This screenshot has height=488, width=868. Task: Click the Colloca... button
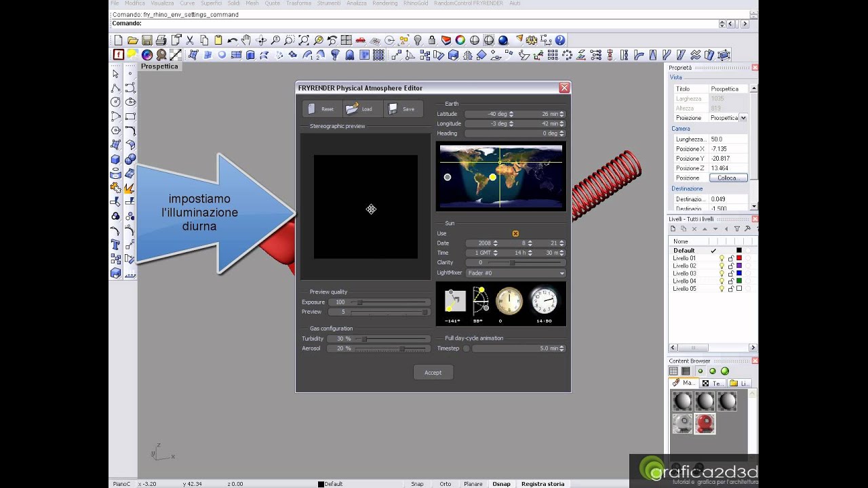728,178
